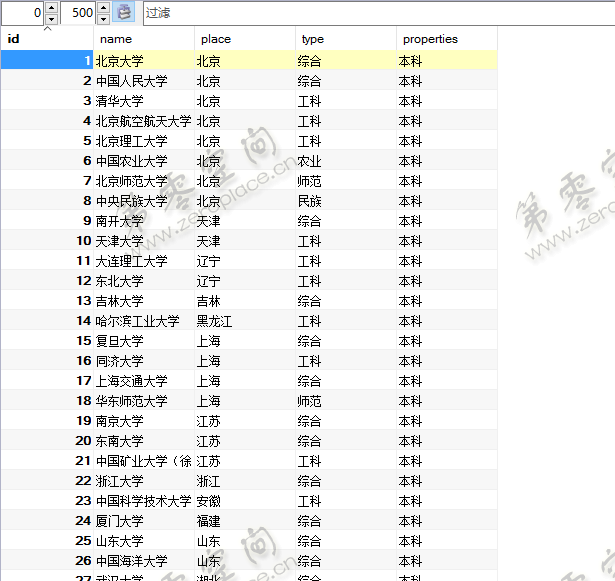This screenshot has width=615, height=581.
Task: Select the name cell 浙江大学
Action: [x=144, y=481]
